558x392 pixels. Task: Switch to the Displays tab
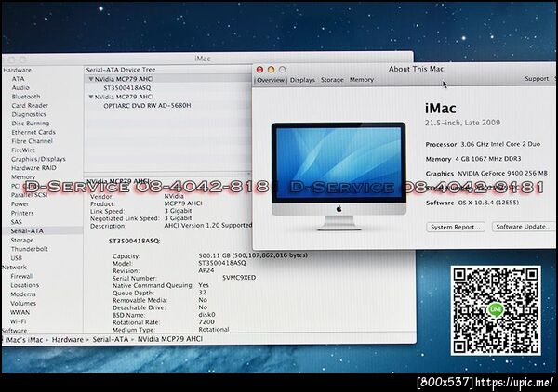[302, 80]
